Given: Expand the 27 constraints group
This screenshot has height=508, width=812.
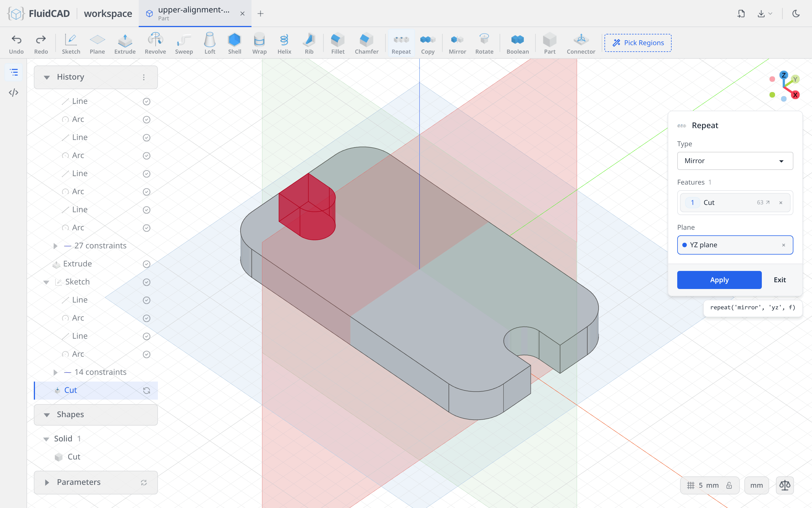Looking at the screenshot, I should coord(55,246).
